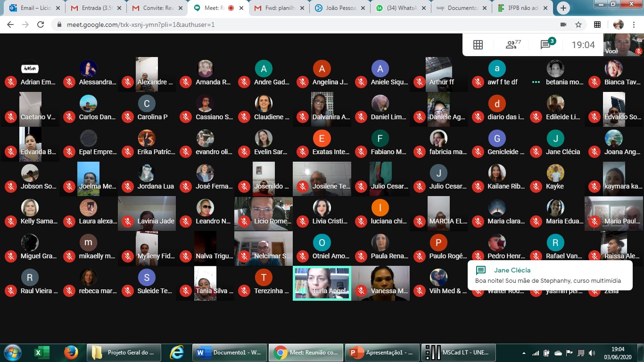Viewport: 644px width, 362px height.
Task: Switch to the WhatsApp browser tab
Action: (x=399, y=8)
